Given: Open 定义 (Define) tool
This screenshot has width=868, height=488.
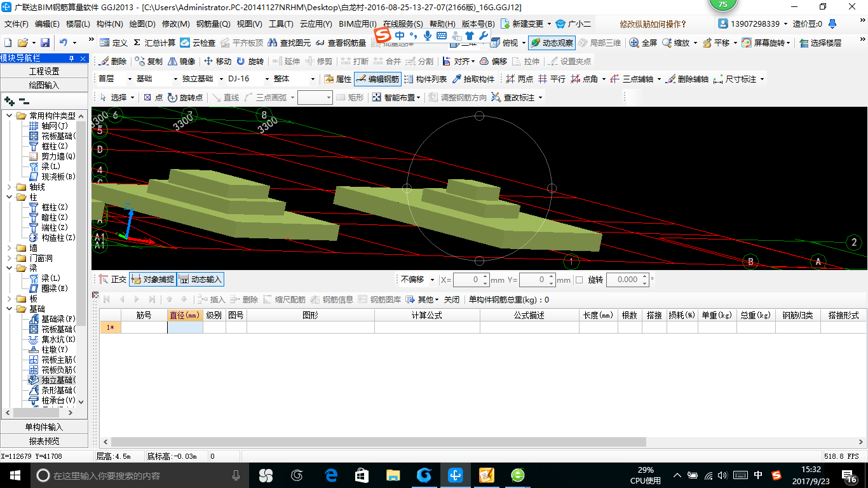Looking at the screenshot, I should point(114,43).
